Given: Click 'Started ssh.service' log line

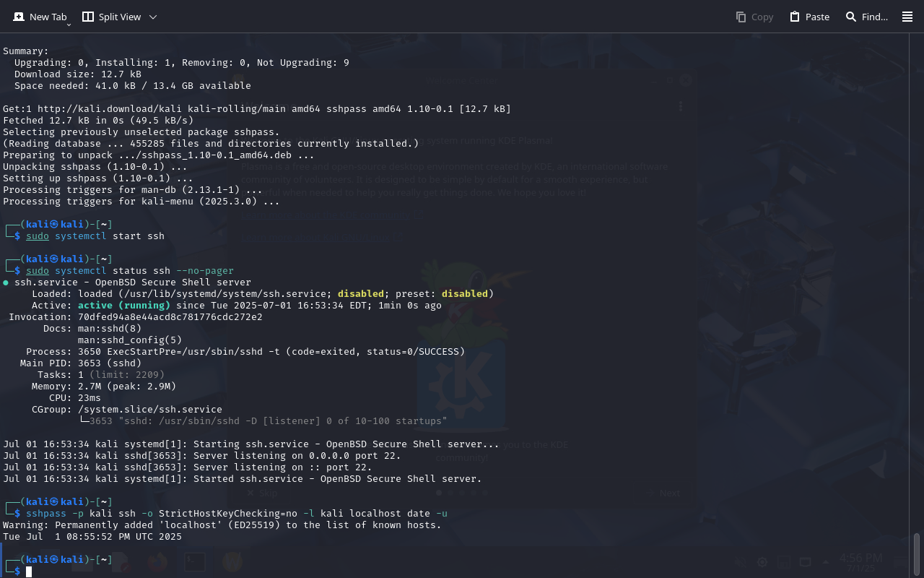Looking at the screenshot, I should (243, 479).
